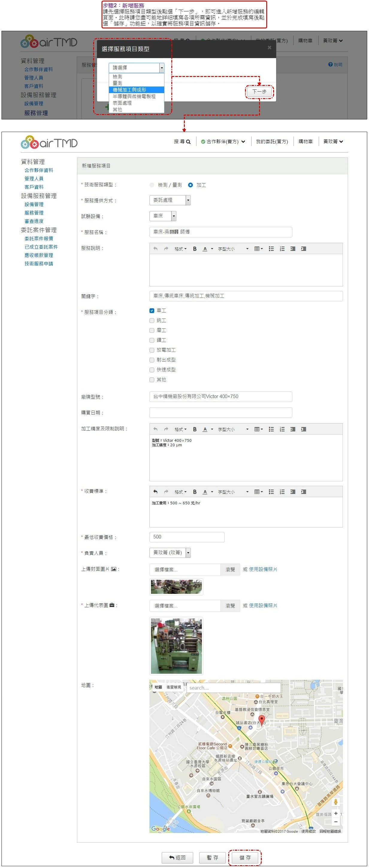Open the 服務提供方式 dropdown showing 委託處理
Viewport: 369px width, 868px height.
[x=170, y=200]
